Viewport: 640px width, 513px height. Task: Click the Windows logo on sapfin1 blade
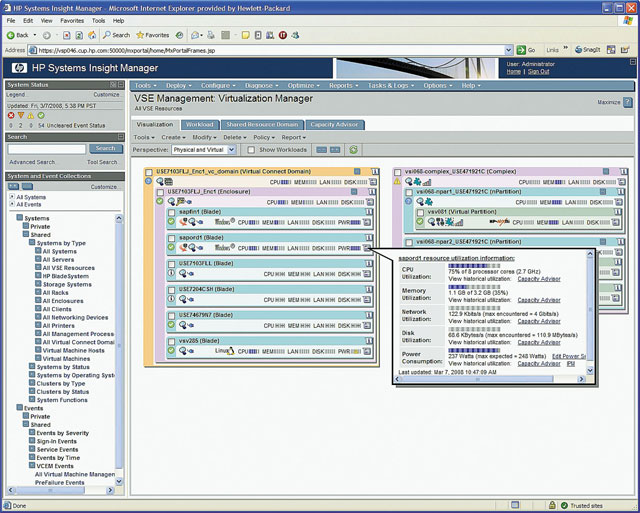click(224, 222)
